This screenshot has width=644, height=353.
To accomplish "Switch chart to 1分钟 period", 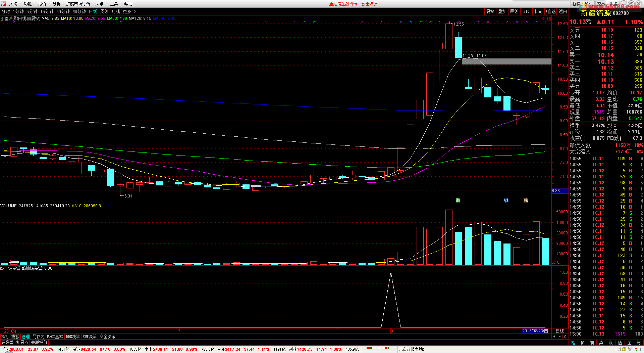I will click(18, 11).
